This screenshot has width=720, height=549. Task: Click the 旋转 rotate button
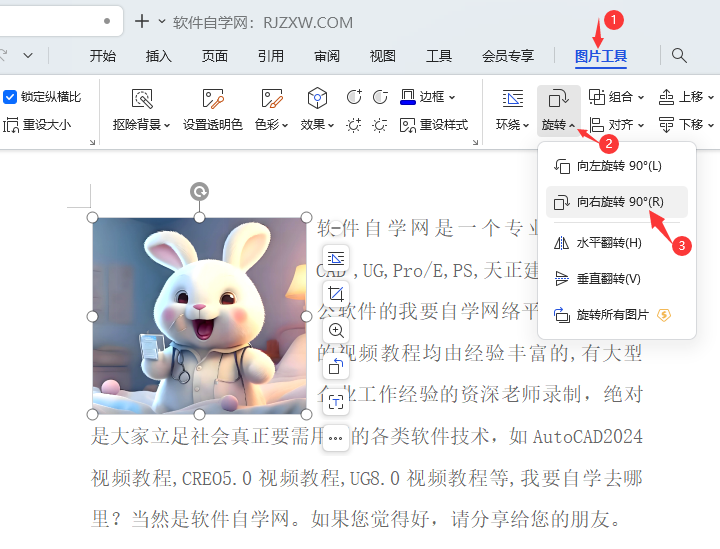coord(558,111)
